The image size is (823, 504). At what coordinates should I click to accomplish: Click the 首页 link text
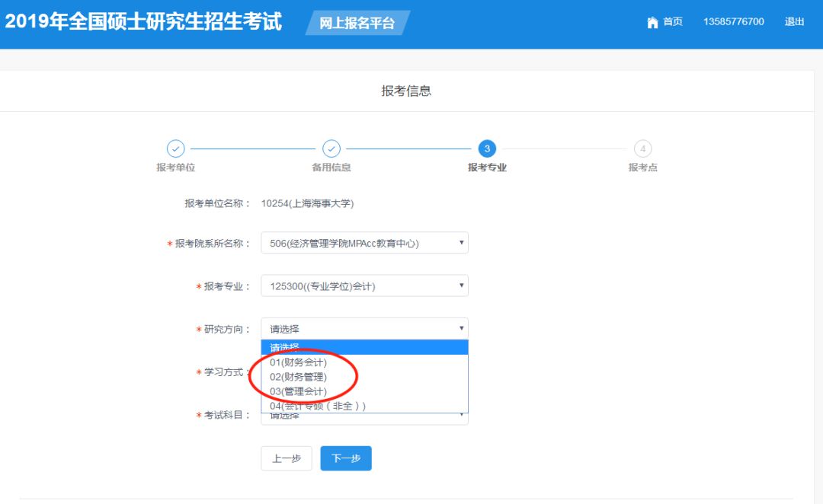point(673,22)
